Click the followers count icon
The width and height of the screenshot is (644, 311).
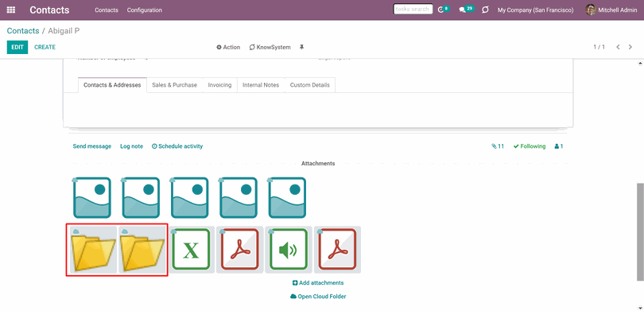click(559, 146)
